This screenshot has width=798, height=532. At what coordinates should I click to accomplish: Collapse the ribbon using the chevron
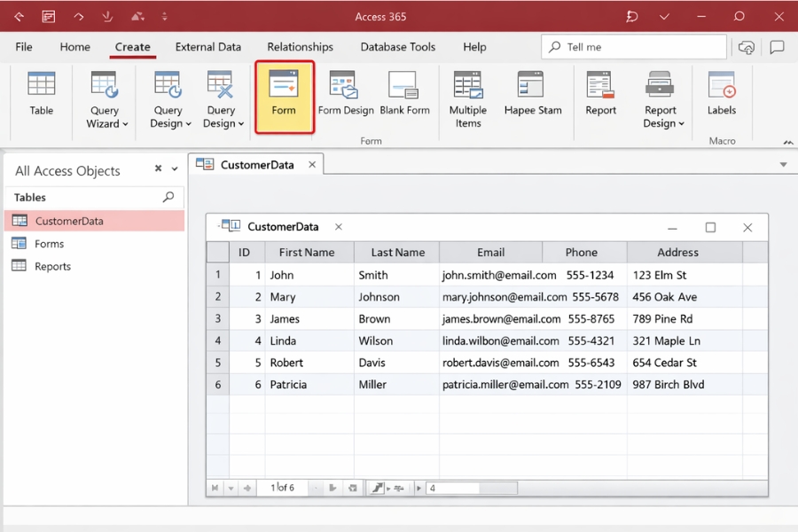pyautogui.click(x=787, y=142)
